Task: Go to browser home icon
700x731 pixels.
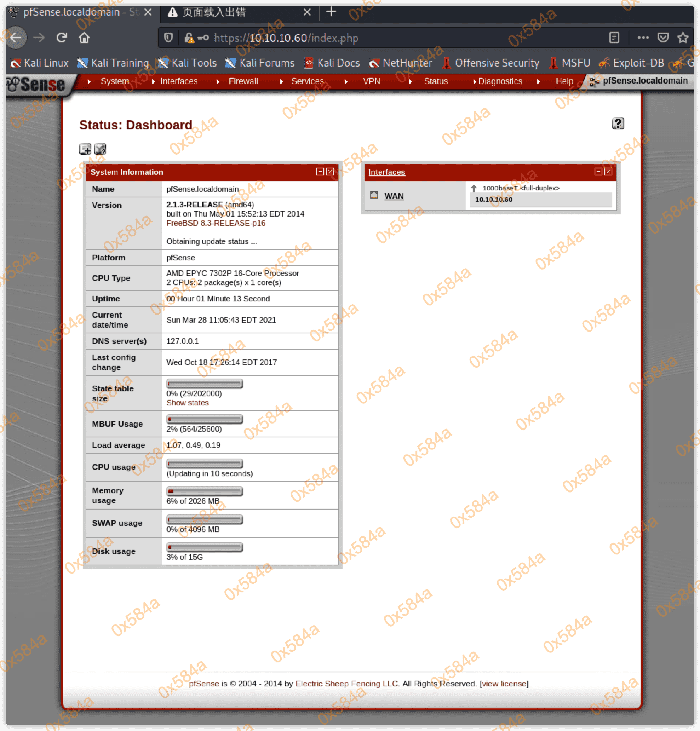Action: 84,38
